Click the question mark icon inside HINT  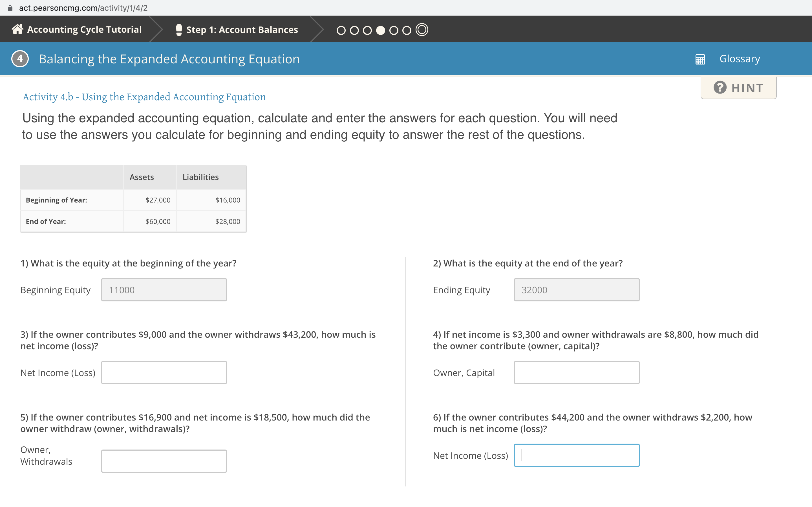(720, 88)
